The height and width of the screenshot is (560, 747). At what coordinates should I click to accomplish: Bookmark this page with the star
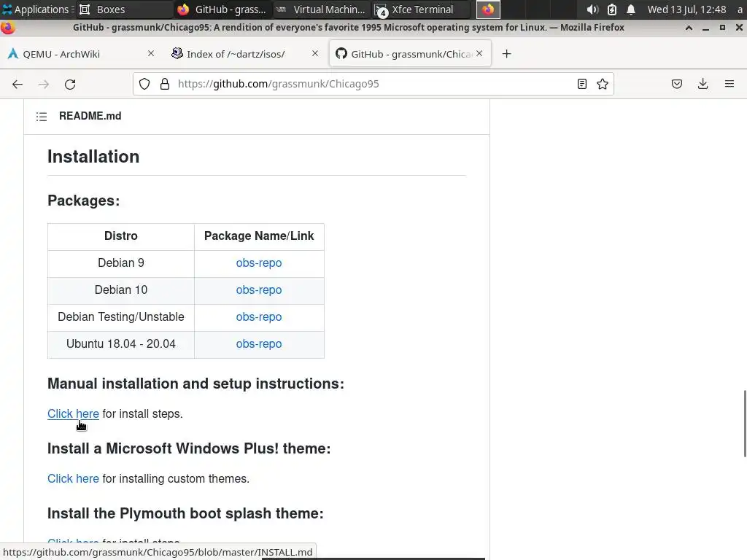tap(602, 85)
